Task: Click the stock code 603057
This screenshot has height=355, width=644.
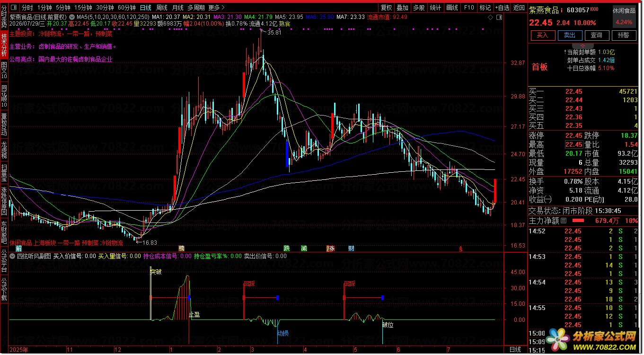Action: [577, 10]
